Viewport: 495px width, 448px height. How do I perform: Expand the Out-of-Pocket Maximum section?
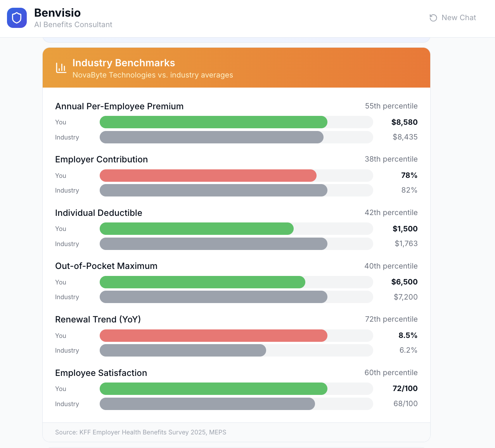tap(106, 266)
